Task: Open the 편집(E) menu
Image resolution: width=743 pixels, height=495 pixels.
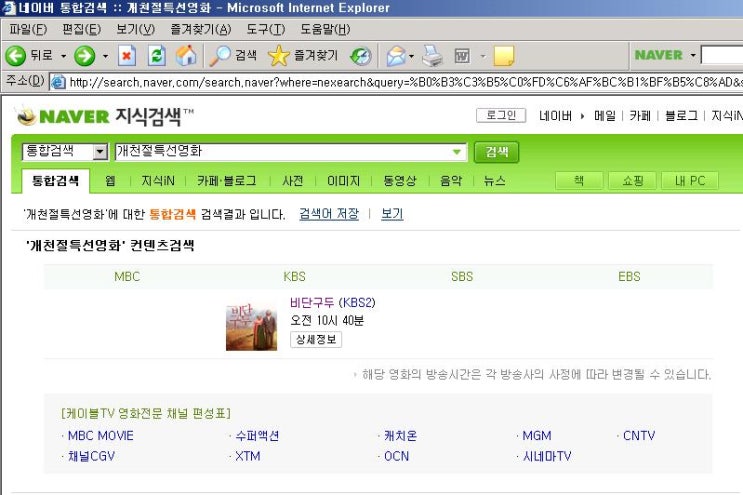Action: click(82, 29)
